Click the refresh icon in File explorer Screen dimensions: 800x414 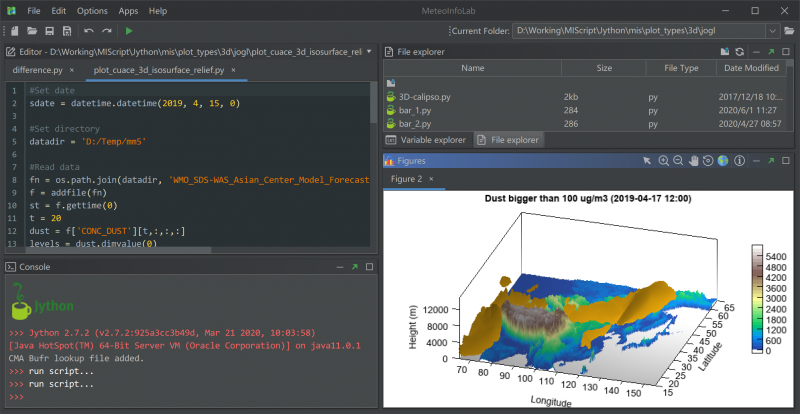(x=739, y=51)
